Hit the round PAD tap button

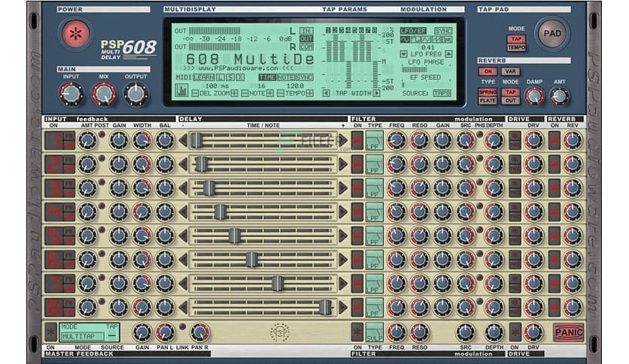[552, 34]
